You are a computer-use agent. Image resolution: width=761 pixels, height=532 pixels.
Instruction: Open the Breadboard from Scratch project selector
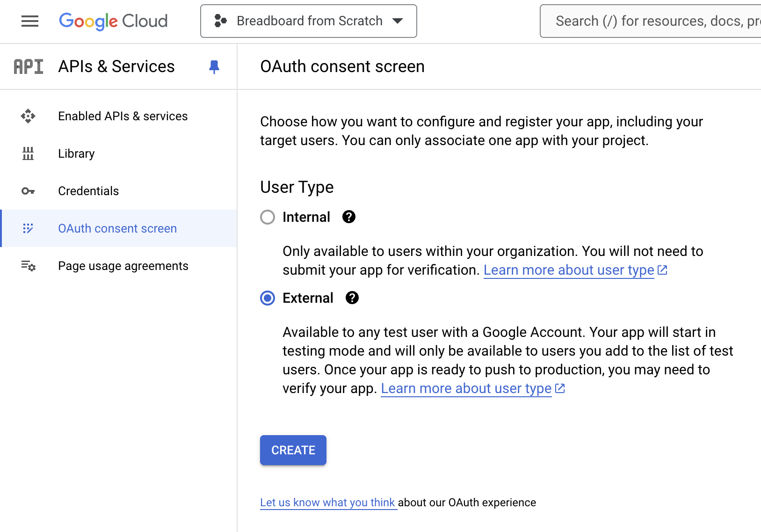point(309,21)
